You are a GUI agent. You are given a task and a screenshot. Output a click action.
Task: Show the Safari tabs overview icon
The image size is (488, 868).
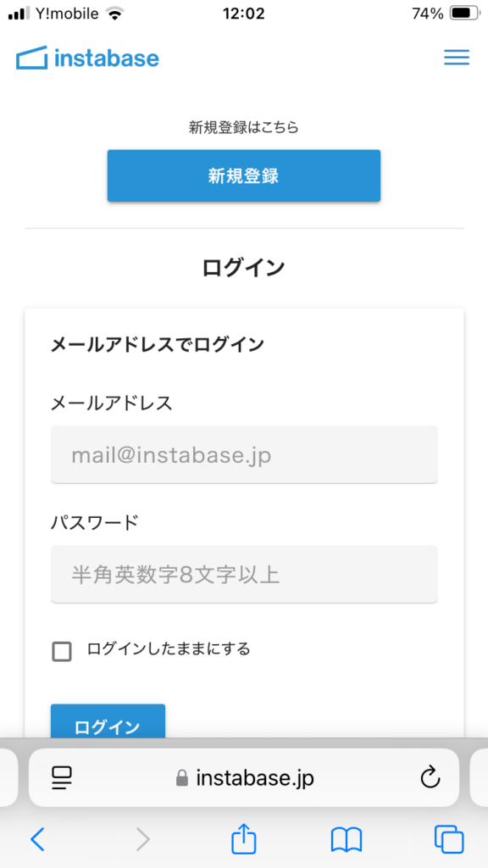tap(449, 839)
